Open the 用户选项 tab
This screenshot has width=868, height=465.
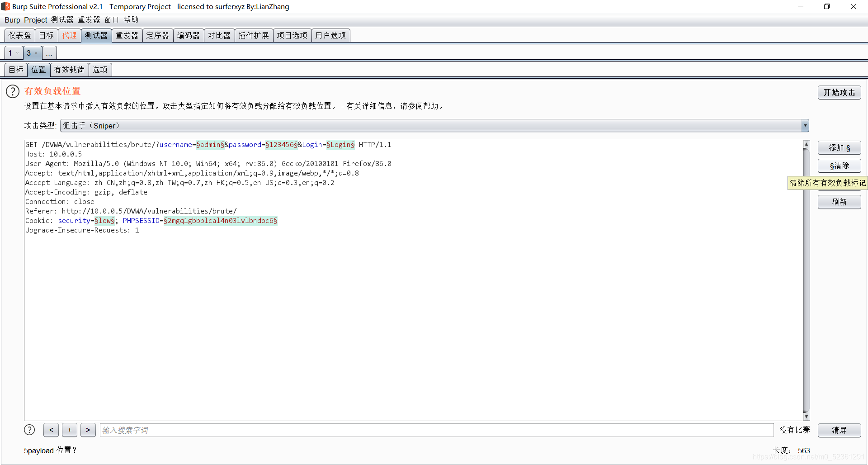tap(330, 35)
